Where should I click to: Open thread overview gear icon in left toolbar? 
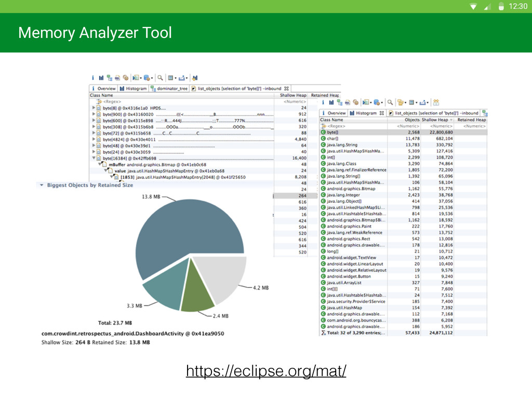(126, 78)
